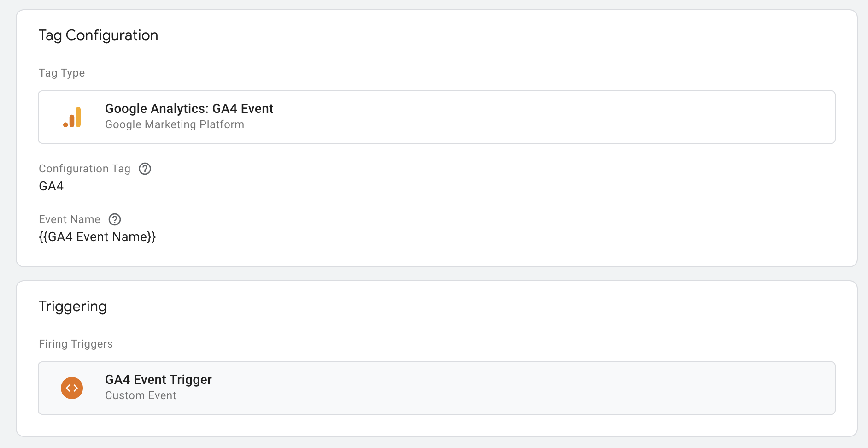Click the GA4 configuration tag value
Image resolution: width=868 pixels, height=448 pixels.
(x=51, y=186)
